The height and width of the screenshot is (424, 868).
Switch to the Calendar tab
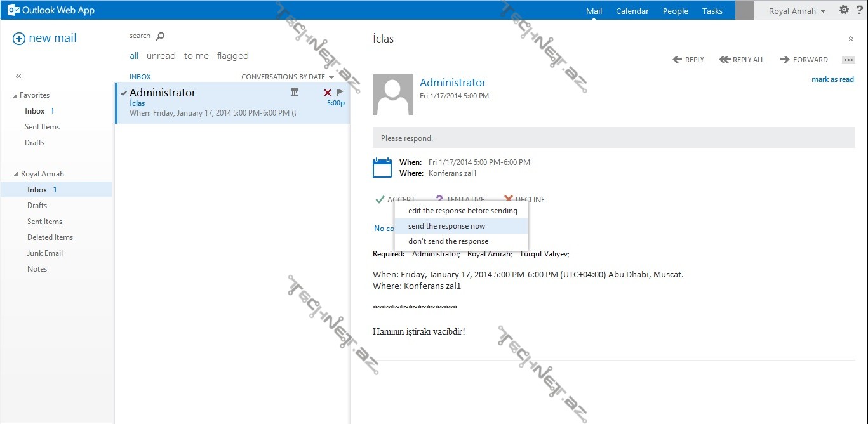632,11
